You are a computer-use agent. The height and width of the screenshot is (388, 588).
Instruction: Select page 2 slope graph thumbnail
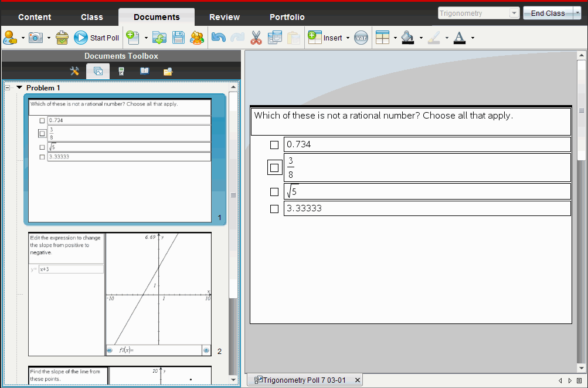click(x=120, y=293)
